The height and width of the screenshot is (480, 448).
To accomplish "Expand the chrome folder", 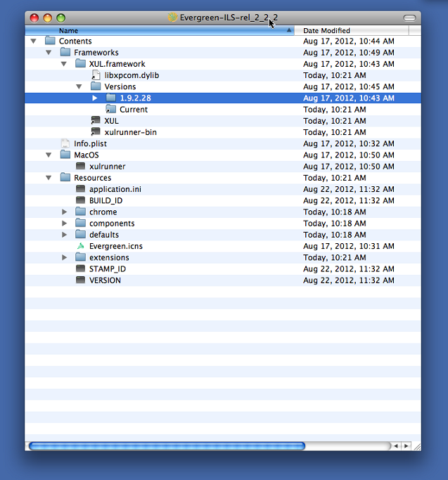I will 65,212.
